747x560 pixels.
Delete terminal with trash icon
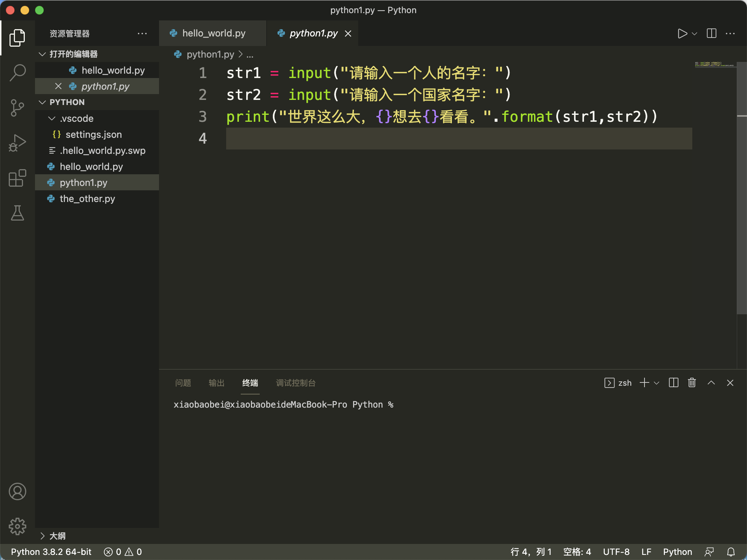point(692,383)
